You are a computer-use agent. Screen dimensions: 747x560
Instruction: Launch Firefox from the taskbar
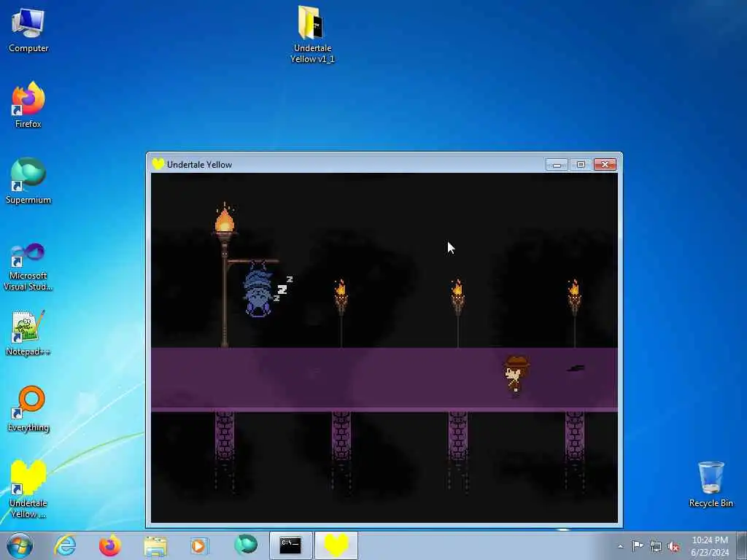click(x=109, y=545)
